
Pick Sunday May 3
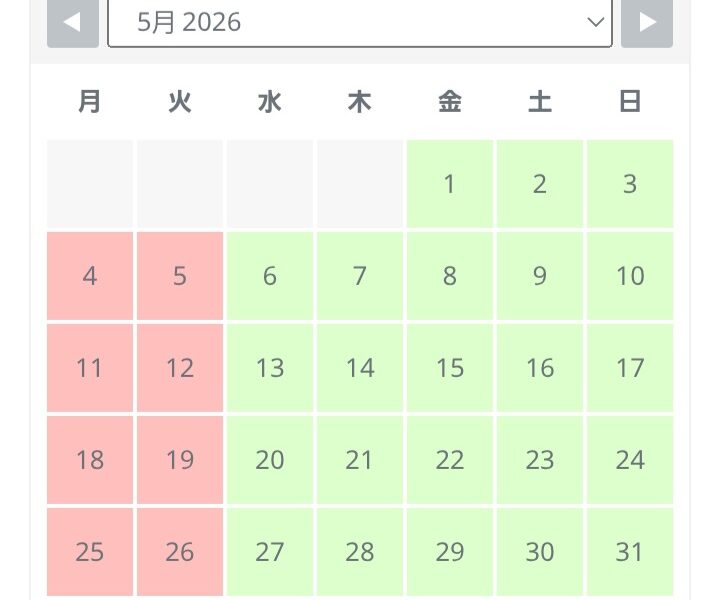coord(630,184)
